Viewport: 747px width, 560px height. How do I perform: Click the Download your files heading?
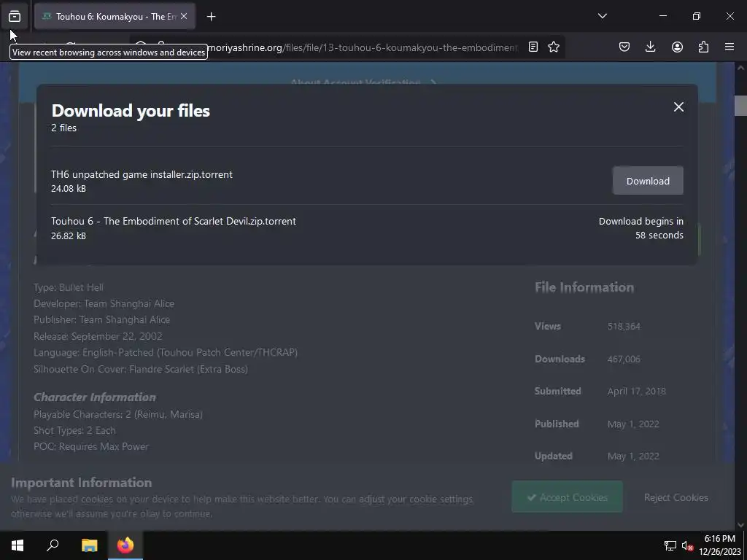131,111
